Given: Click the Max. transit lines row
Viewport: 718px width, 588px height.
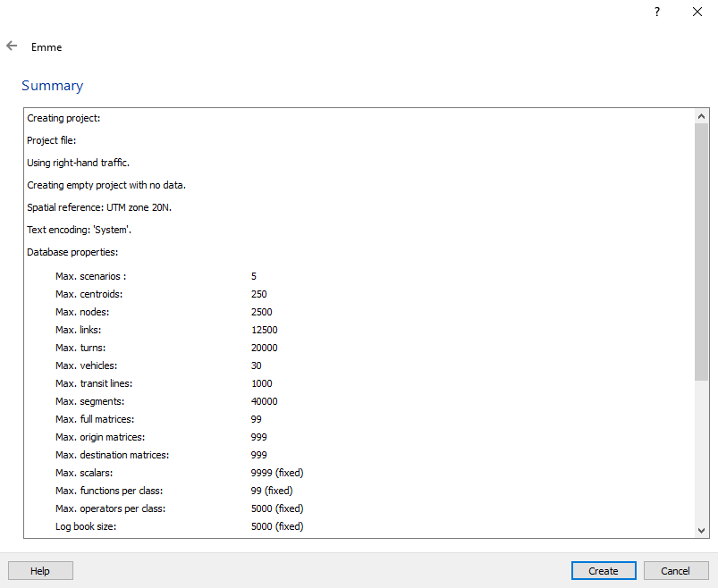Looking at the screenshot, I should pyautogui.click(x=95, y=383).
